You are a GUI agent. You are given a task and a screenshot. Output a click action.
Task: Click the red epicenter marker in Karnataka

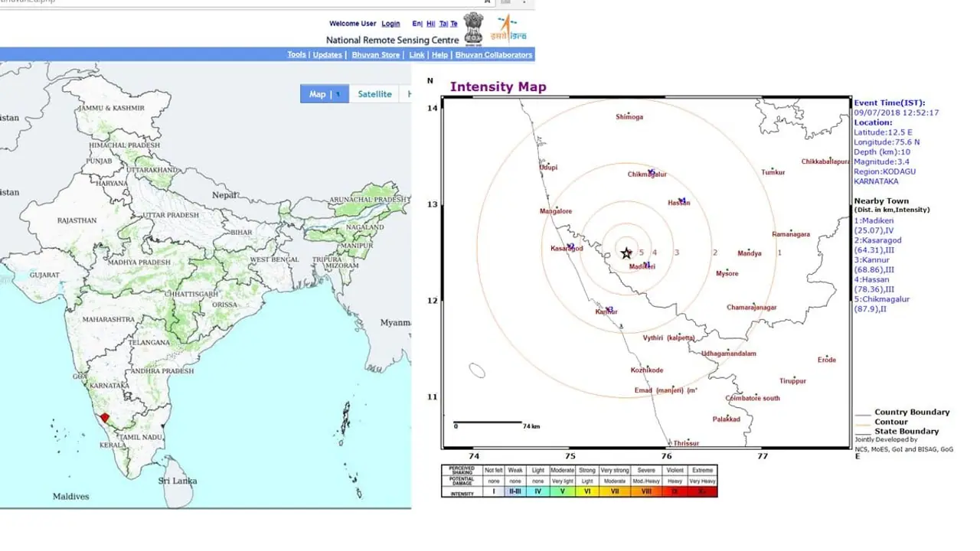click(x=105, y=418)
